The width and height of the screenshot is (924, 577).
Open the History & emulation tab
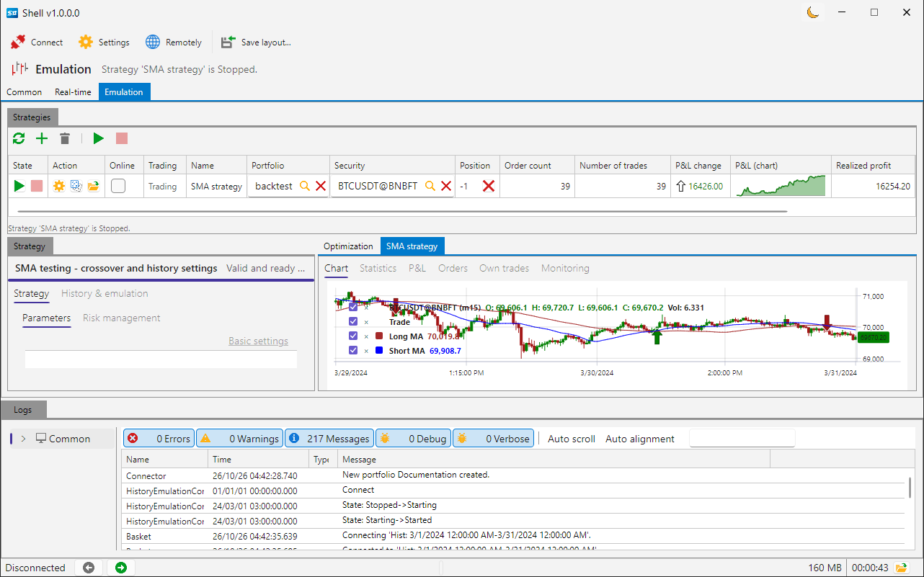[x=105, y=294]
